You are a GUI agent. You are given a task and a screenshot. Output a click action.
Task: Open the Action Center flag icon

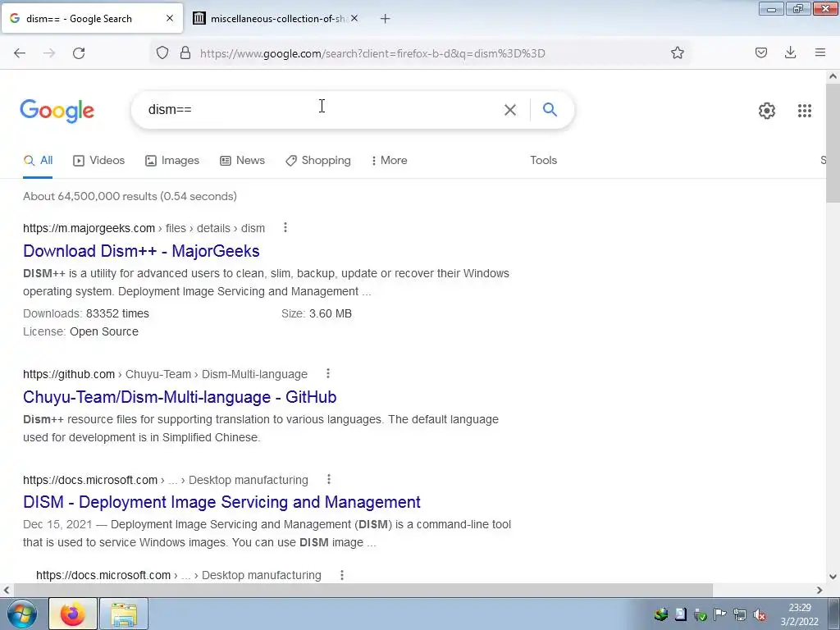click(720, 614)
